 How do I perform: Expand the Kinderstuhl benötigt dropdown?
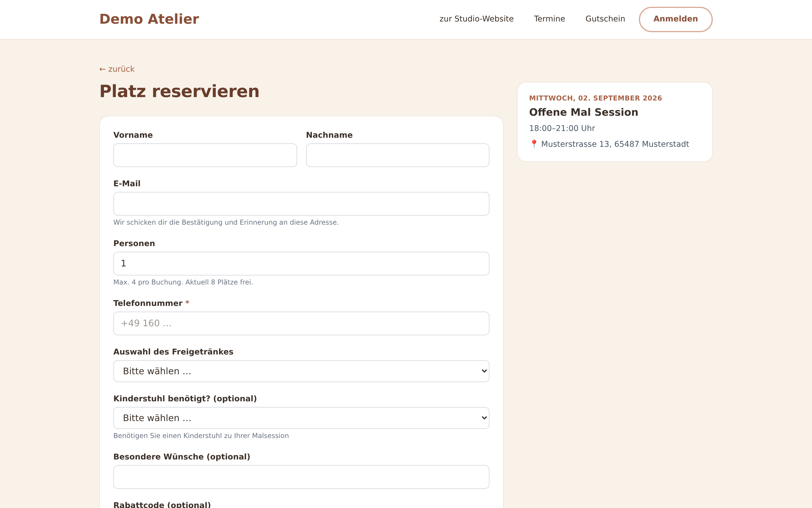coord(301,418)
